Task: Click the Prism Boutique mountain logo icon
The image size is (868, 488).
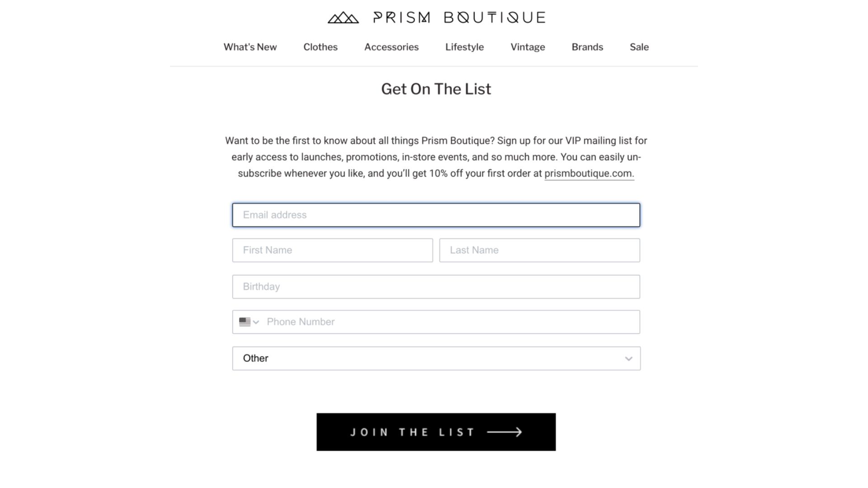Action: pos(343,18)
